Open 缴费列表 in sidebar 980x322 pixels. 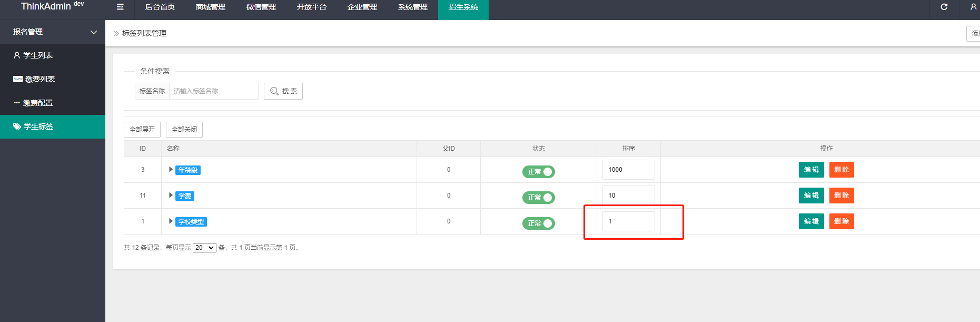pyautogui.click(x=53, y=79)
